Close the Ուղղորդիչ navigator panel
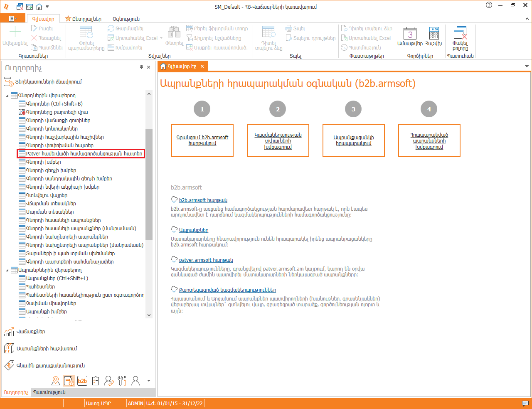 (x=149, y=67)
